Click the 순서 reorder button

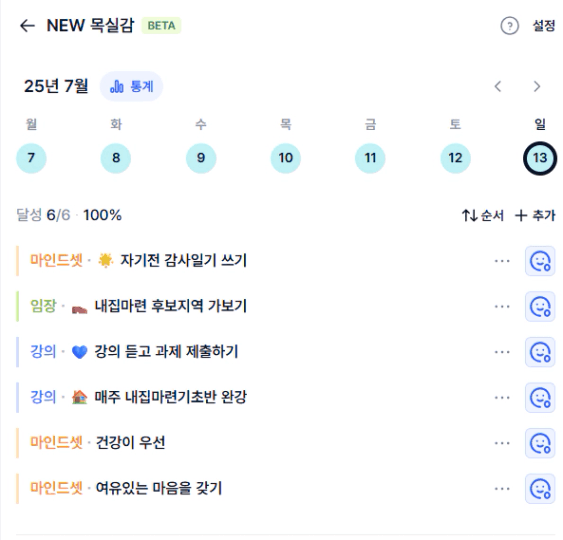pos(483,215)
